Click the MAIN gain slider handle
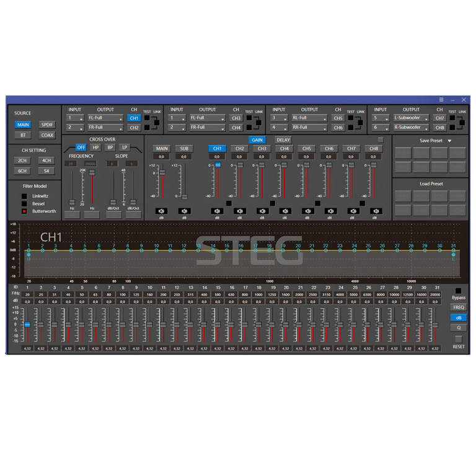476x476 pixels. (x=162, y=172)
